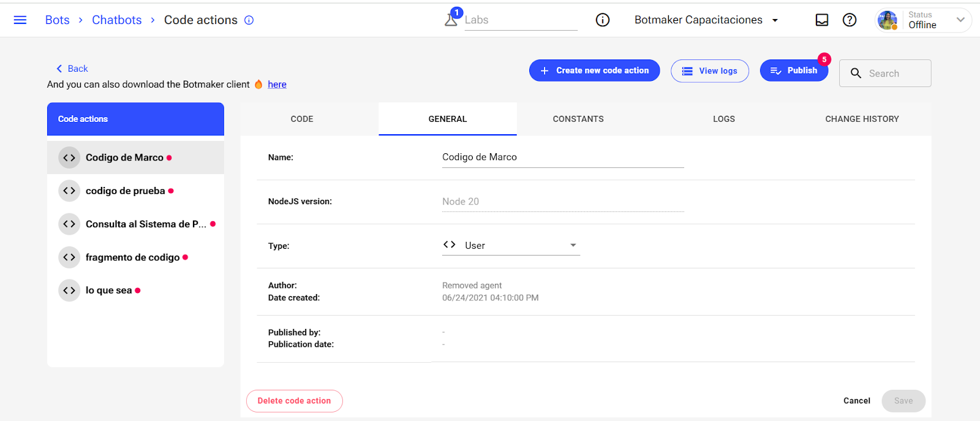Navigate to Bots breadcrumb
This screenshot has width=980, height=421.
point(58,20)
